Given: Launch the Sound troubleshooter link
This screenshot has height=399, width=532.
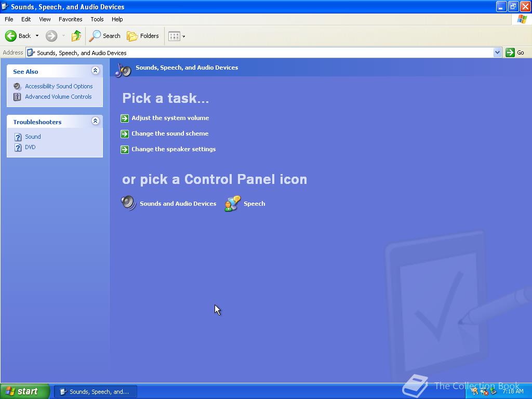Looking at the screenshot, I should pos(33,137).
